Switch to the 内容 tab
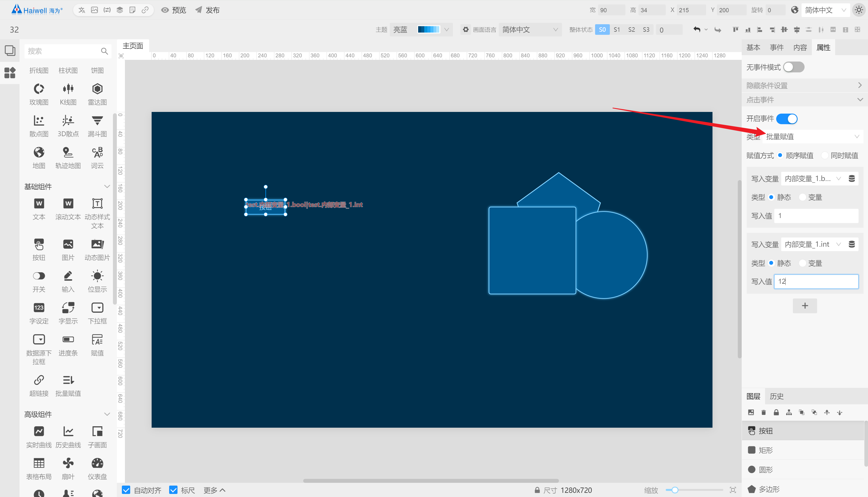 [x=800, y=47]
